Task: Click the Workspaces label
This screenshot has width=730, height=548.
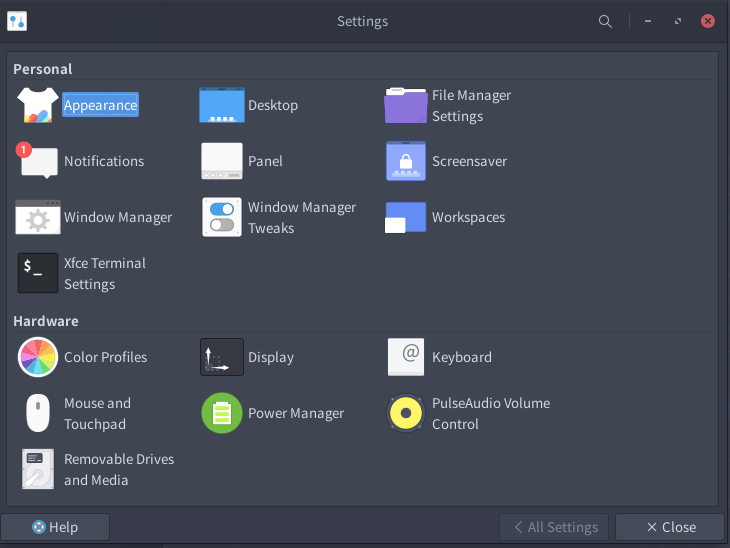Action: click(x=468, y=217)
